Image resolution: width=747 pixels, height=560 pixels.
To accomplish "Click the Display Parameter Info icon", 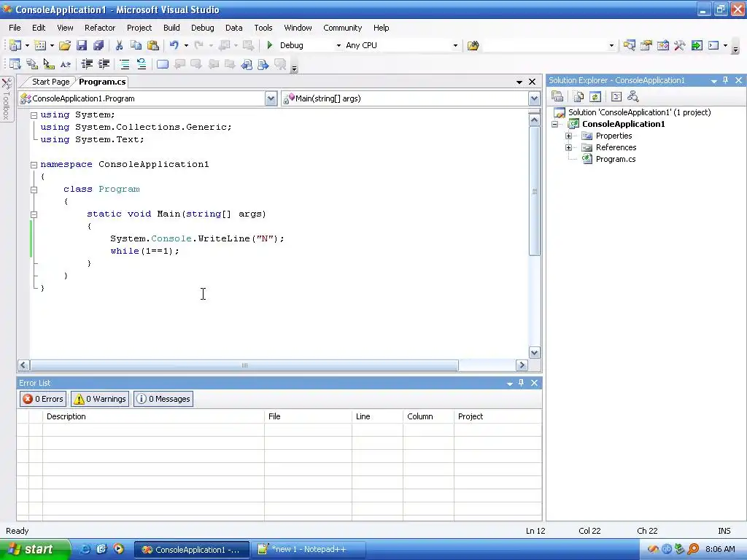I will tap(32, 64).
